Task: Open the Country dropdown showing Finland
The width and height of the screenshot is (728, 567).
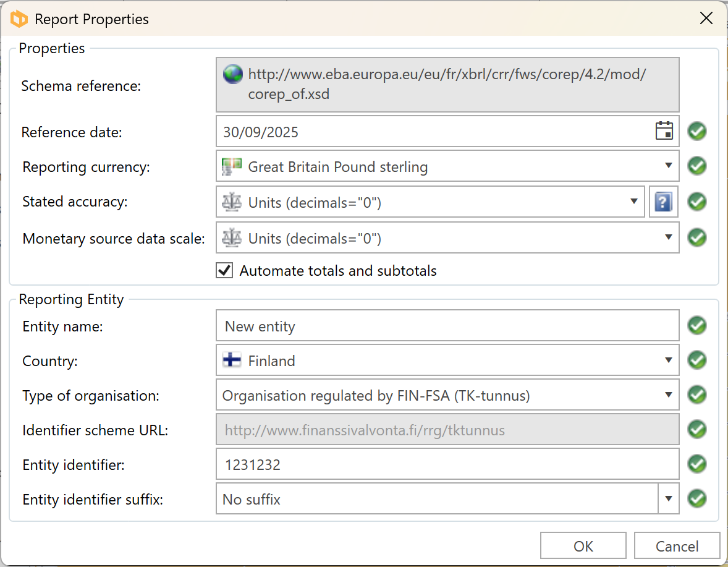Action: pyautogui.click(x=668, y=360)
